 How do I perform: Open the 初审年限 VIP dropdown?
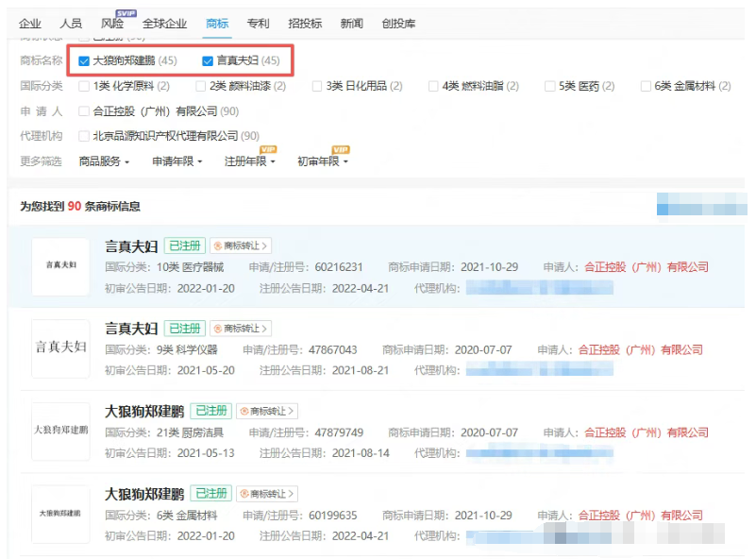323,161
